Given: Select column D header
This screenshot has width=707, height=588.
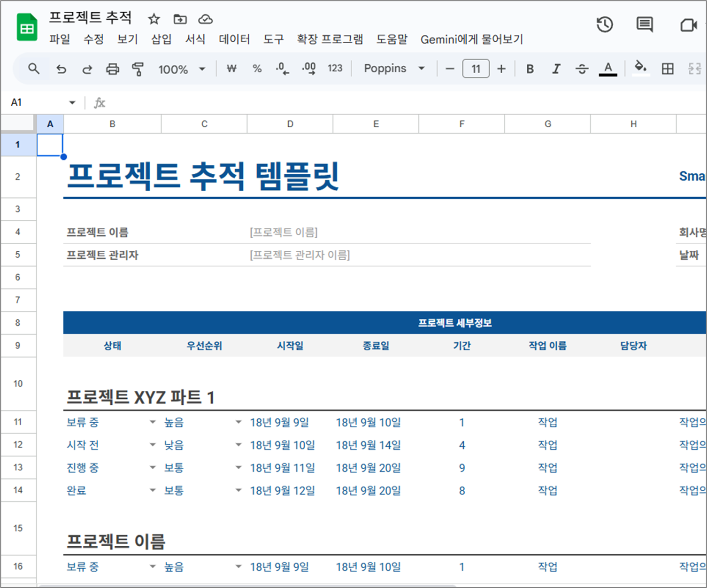Looking at the screenshot, I should 290,124.
